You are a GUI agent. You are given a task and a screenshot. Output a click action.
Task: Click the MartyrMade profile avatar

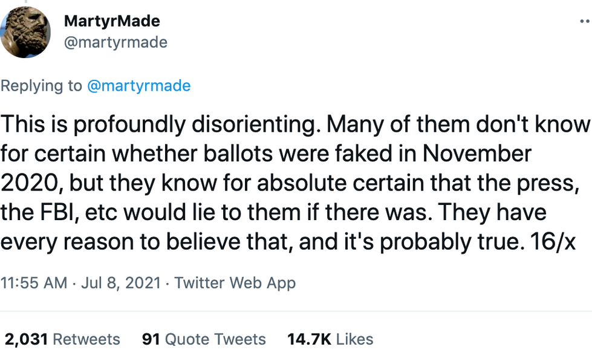click(x=25, y=32)
